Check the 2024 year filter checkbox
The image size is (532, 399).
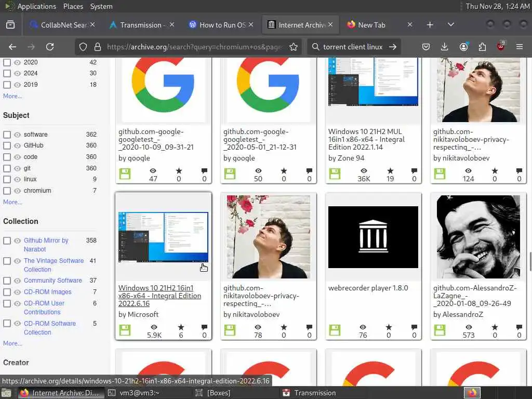coord(7,73)
